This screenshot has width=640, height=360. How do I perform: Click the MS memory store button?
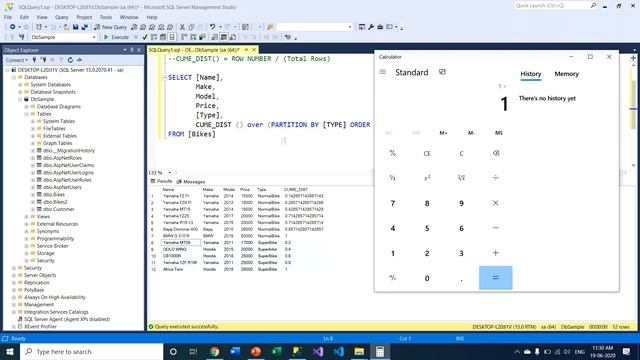click(x=499, y=133)
